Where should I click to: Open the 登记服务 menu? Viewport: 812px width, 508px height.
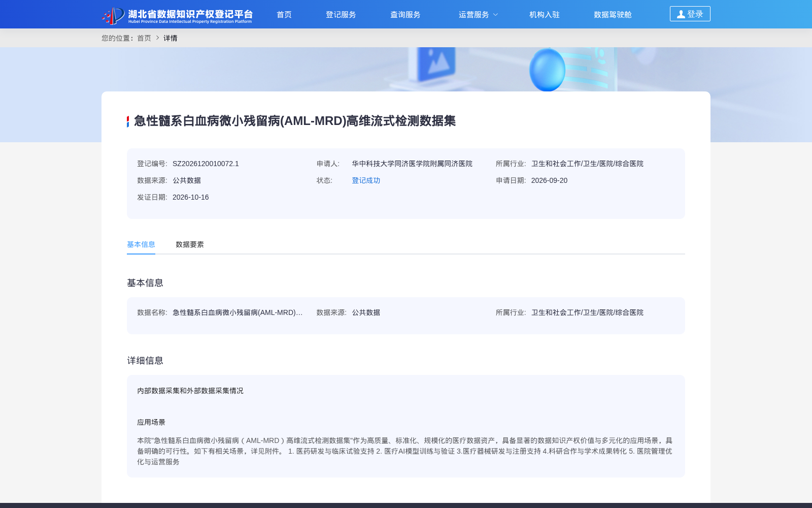[341, 15]
